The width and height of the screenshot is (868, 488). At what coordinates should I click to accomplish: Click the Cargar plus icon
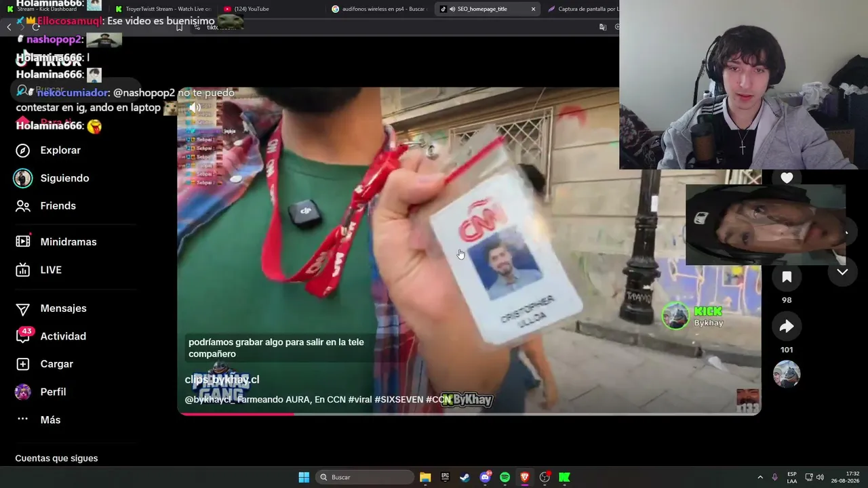pyautogui.click(x=23, y=364)
